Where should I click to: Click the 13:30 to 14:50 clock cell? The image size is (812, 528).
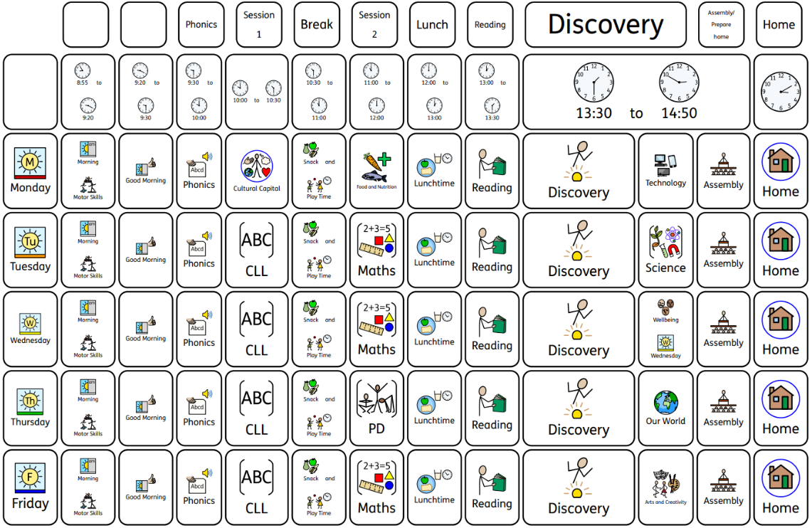636,92
